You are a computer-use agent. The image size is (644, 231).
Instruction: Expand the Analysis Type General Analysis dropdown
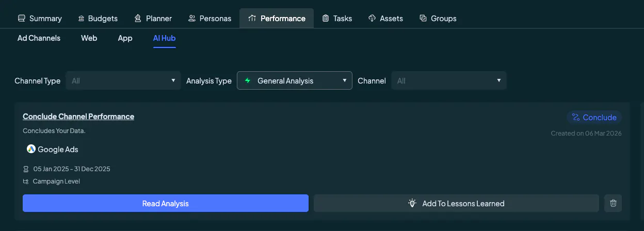(295, 80)
